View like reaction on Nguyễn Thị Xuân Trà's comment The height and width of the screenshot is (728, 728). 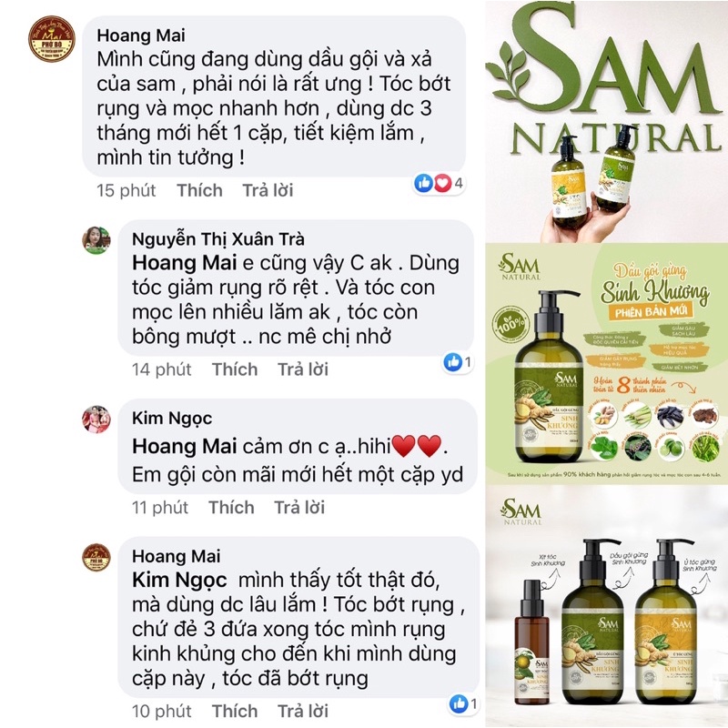coord(458,361)
